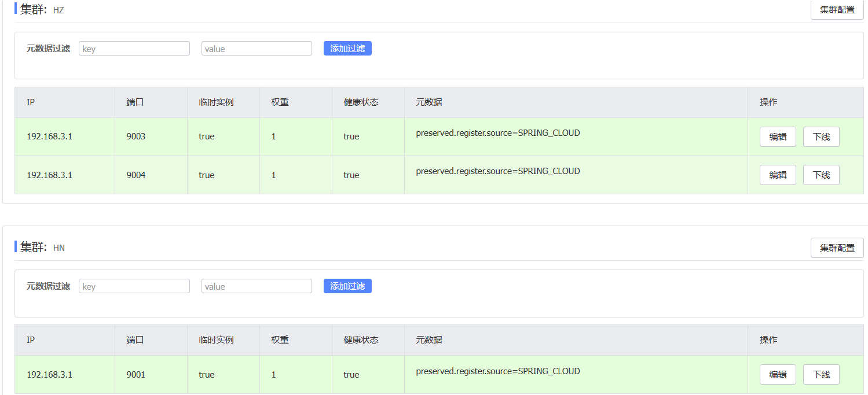Click IP 192.168.3.1 in the 9004 row
Image resolution: width=868 pixels, height=395 pixels.
[49, 175]
